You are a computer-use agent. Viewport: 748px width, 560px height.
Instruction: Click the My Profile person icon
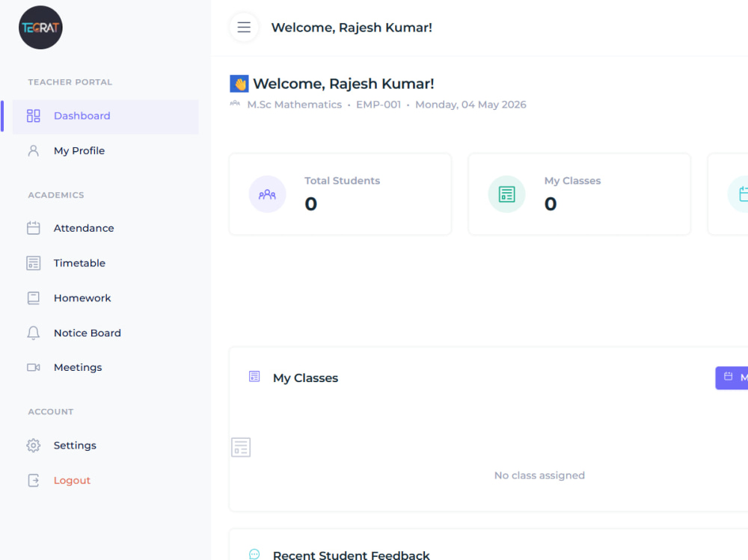coord(34,151)
